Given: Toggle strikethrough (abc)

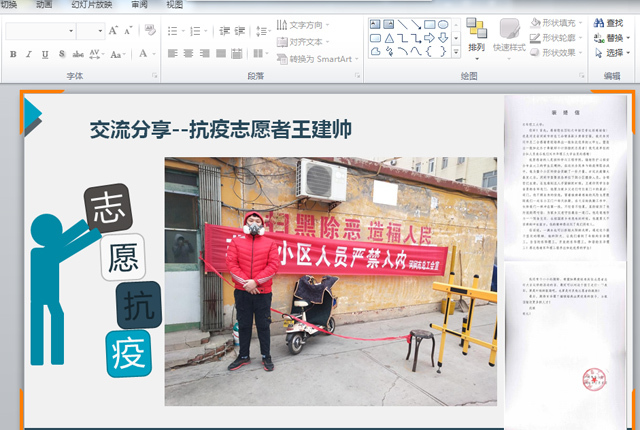Looking at the screenshot, I should point(78,54).
